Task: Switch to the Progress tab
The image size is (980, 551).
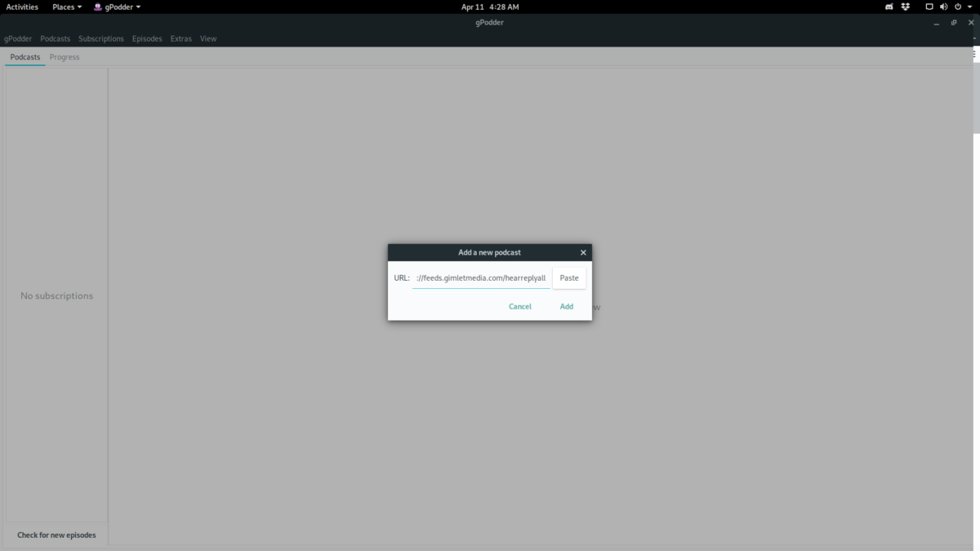Action: pyautogui.click(x=65, y=57)
